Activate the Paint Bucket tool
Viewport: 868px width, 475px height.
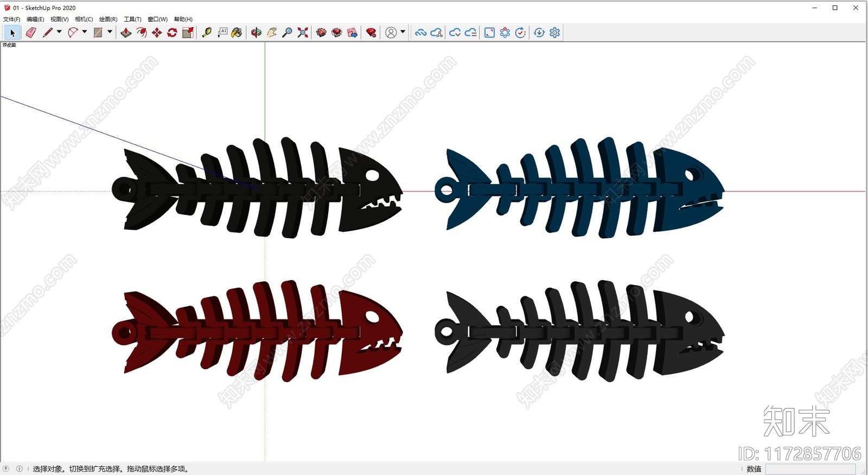pyautogui.click(x=237, y=33)
